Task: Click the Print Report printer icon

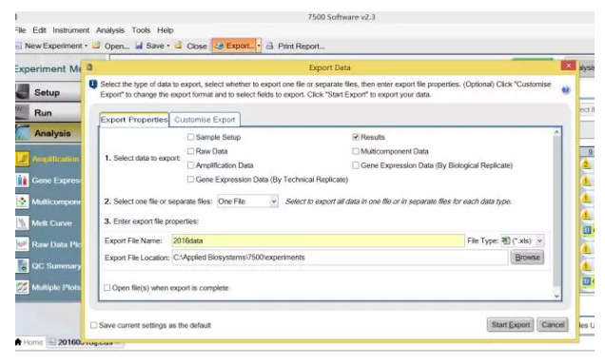Action: (270, 46)
